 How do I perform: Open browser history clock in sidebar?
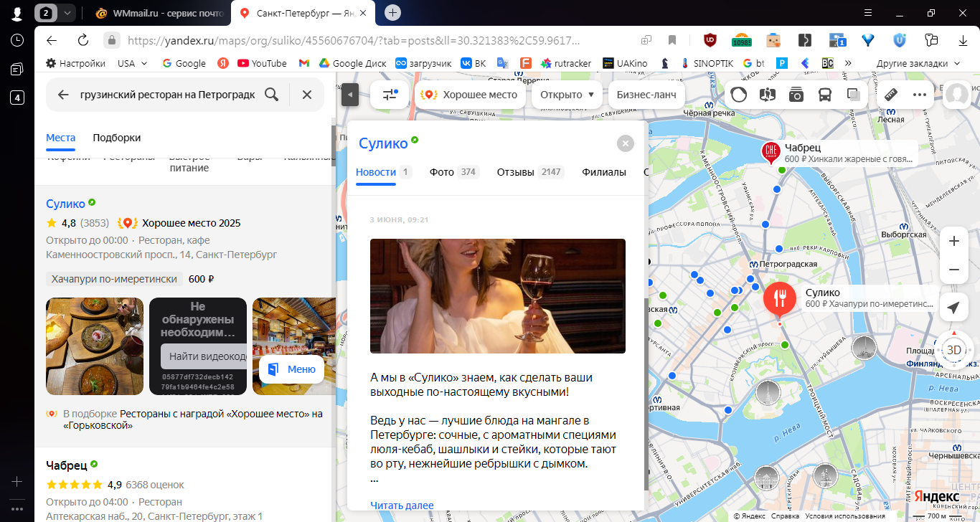(17, 40)
